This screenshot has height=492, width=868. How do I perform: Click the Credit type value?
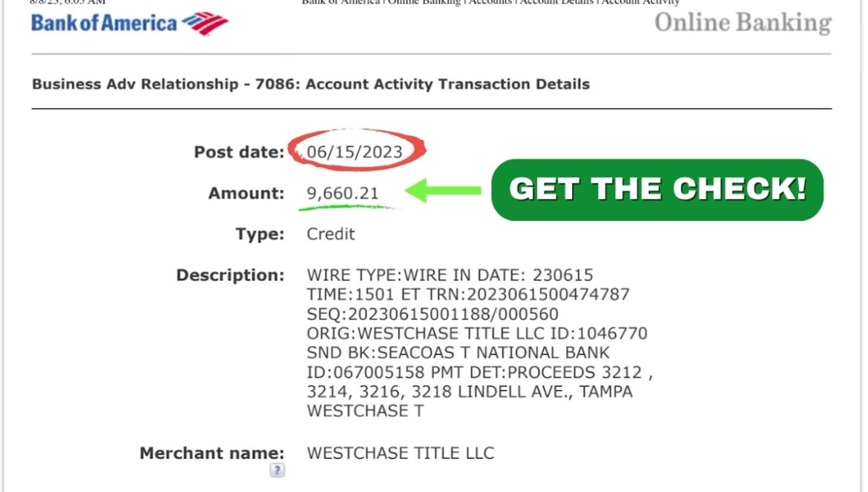coord(331,234)
